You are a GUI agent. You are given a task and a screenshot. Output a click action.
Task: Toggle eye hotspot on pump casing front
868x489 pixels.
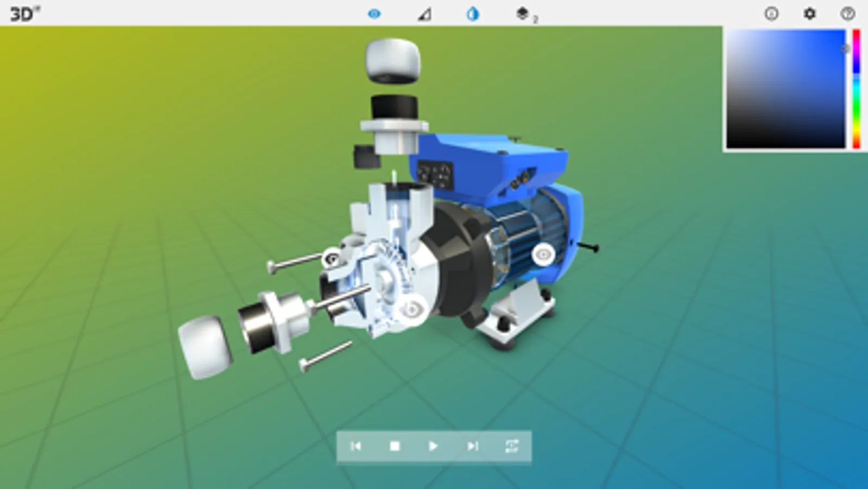tap(411, 310)
